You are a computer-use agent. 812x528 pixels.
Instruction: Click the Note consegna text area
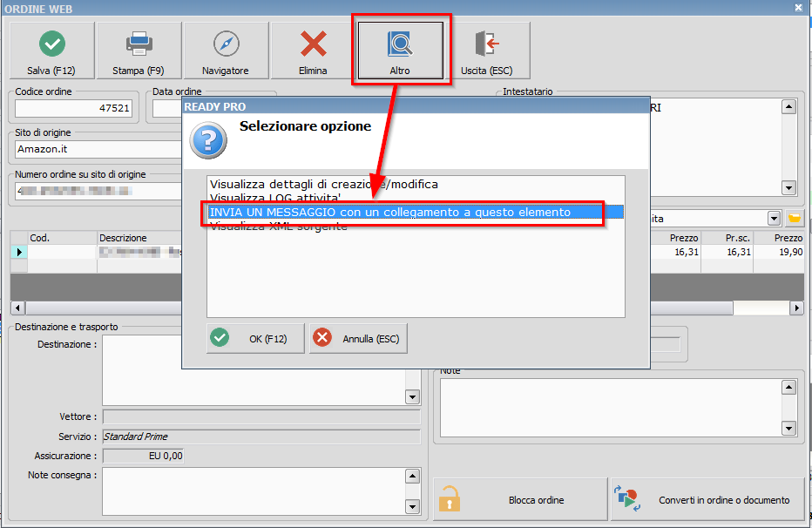[254, 491]
